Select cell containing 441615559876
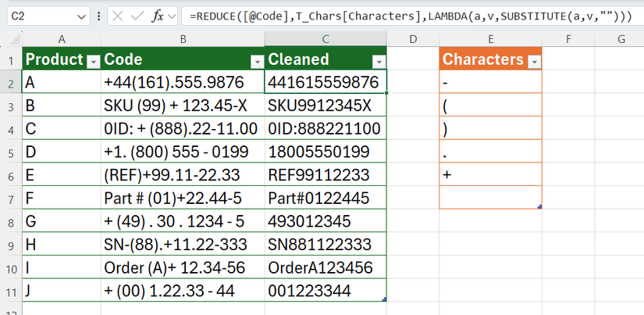Image resolution: width=644 pixels, height=315 pixels. (326, 82)
